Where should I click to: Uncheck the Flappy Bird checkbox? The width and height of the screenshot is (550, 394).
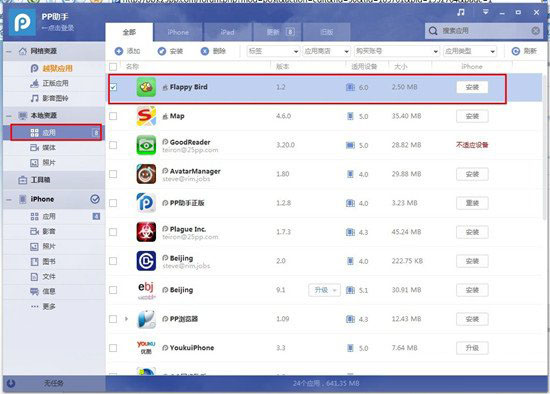[x=113, y=87]
